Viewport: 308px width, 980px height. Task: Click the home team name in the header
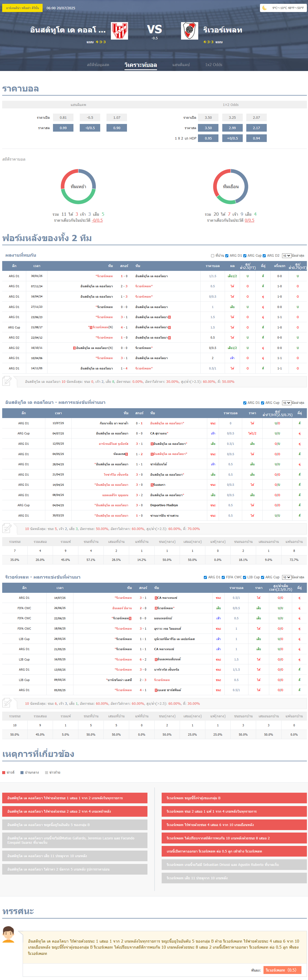click(x=68, y=30)
